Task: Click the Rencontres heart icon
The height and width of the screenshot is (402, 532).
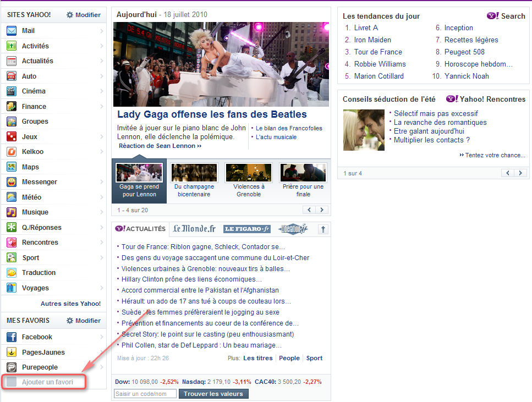Action: point(12,242)
